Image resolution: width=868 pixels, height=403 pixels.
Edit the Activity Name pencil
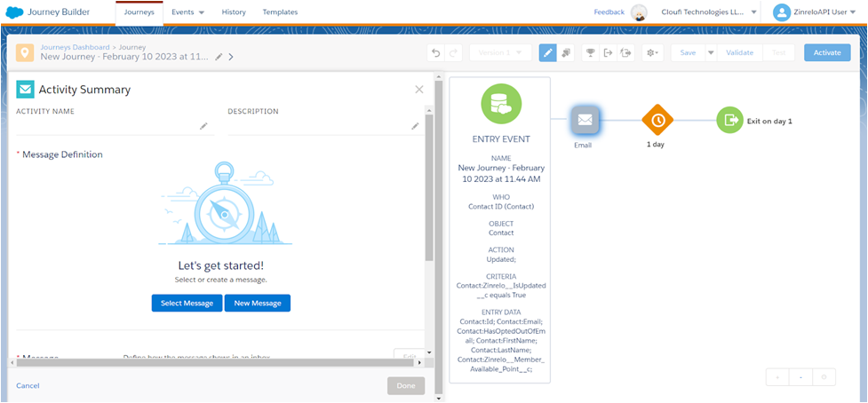click(x=203, y=126)
